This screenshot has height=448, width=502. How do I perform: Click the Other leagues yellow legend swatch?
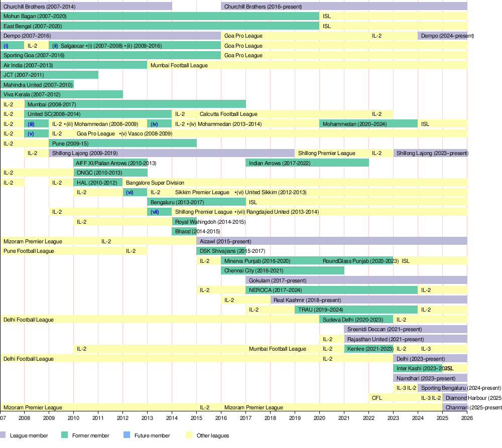189,435
